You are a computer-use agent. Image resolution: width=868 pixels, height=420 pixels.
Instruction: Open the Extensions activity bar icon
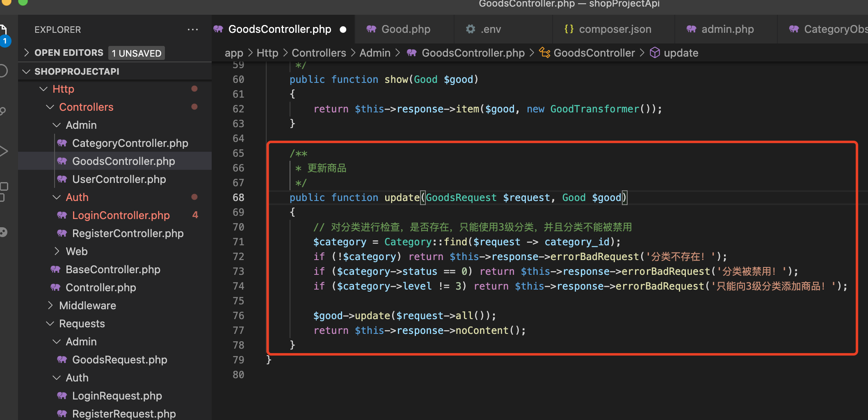pyautogui.click(x=3, y=191)
